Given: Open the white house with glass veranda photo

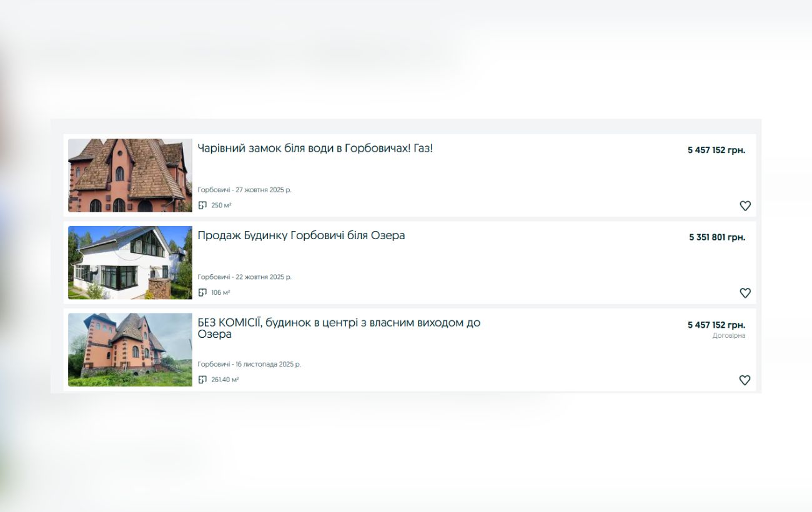Looking at the screenshot, I should point(130,262).
